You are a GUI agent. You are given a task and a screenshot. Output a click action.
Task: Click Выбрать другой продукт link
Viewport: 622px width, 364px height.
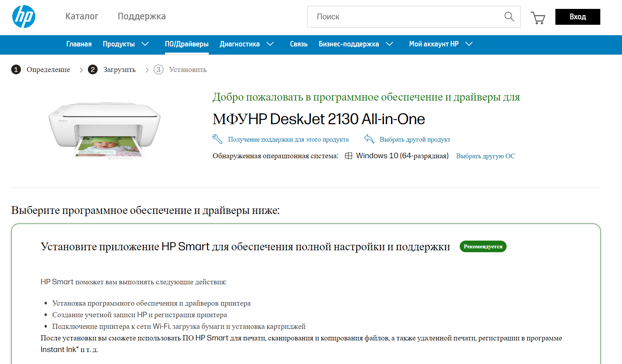click(415, 139)
